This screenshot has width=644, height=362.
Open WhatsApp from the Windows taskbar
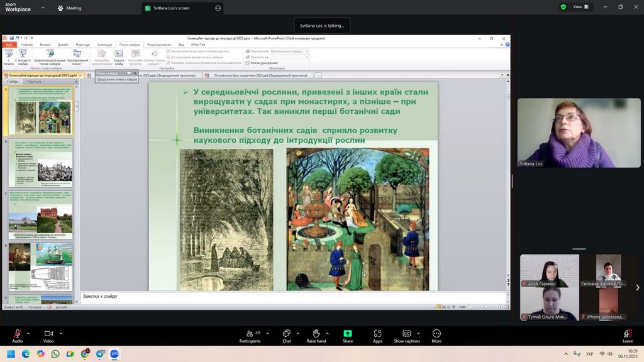coord(55,354)
